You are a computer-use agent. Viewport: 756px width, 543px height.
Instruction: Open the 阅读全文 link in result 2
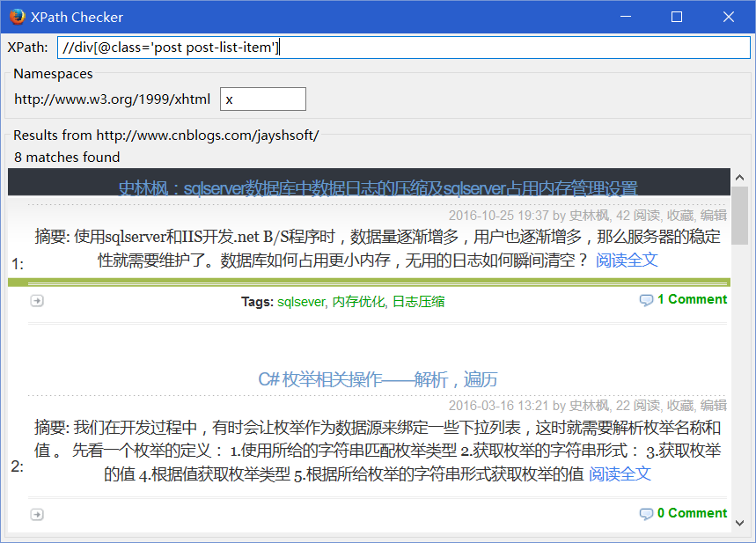(x=620, y=474)
